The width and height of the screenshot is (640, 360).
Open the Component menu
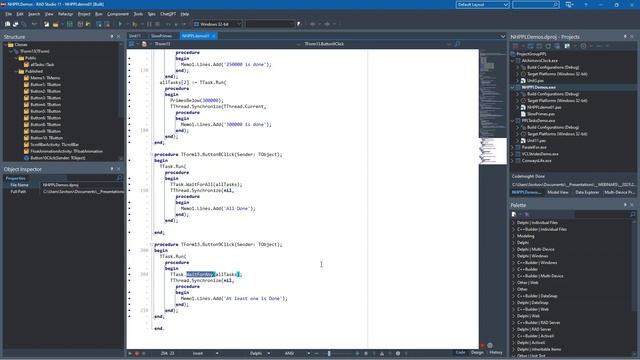coord(118,14)
